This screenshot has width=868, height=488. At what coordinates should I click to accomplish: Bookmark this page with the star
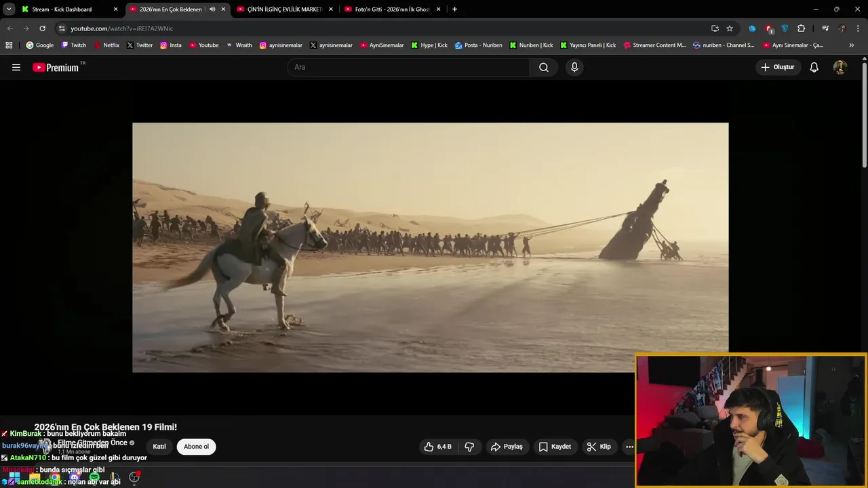(730, 28)
